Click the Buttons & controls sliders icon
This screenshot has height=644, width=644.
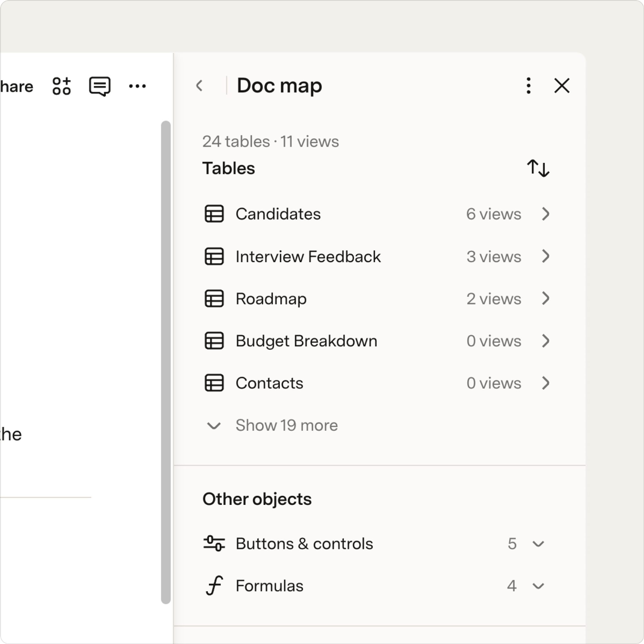tap(214, 543)
